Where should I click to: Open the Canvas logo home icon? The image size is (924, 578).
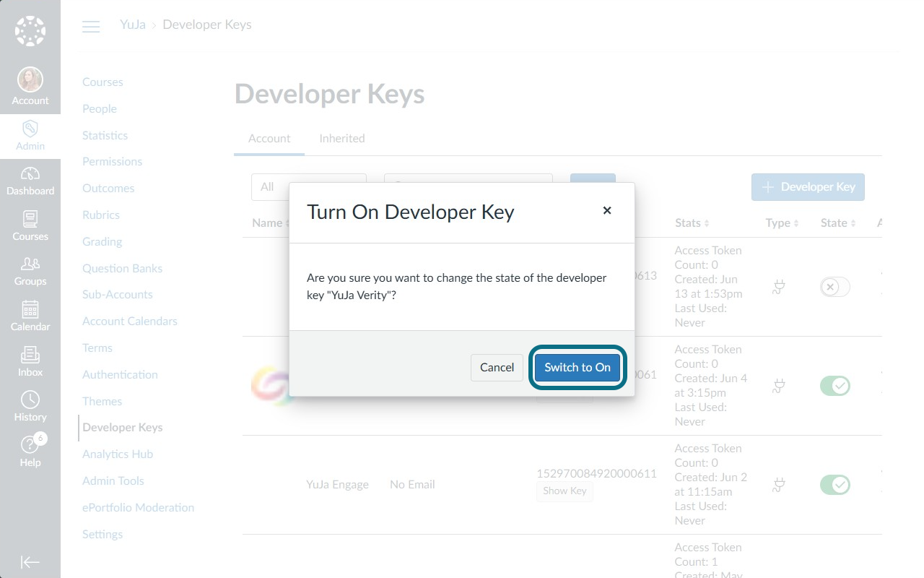[30, 30]
